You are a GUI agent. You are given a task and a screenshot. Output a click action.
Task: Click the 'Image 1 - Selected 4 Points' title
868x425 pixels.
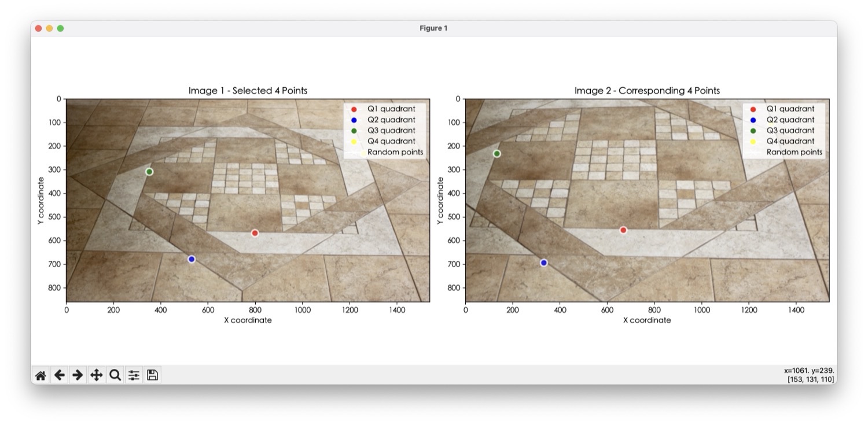tap(248, 91)
